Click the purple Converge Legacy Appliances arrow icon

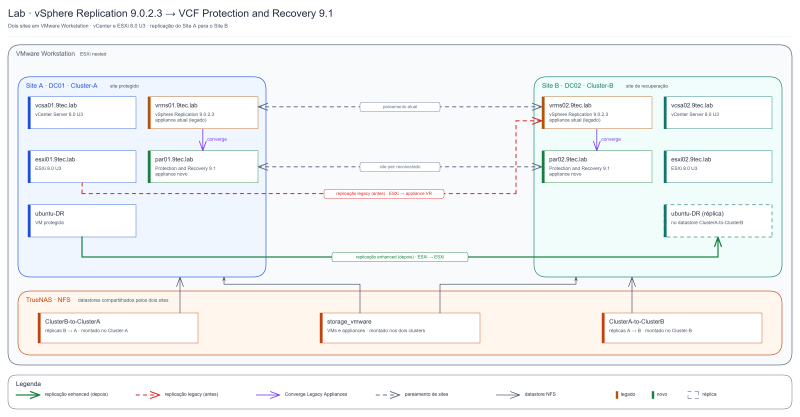pos(268,395)
